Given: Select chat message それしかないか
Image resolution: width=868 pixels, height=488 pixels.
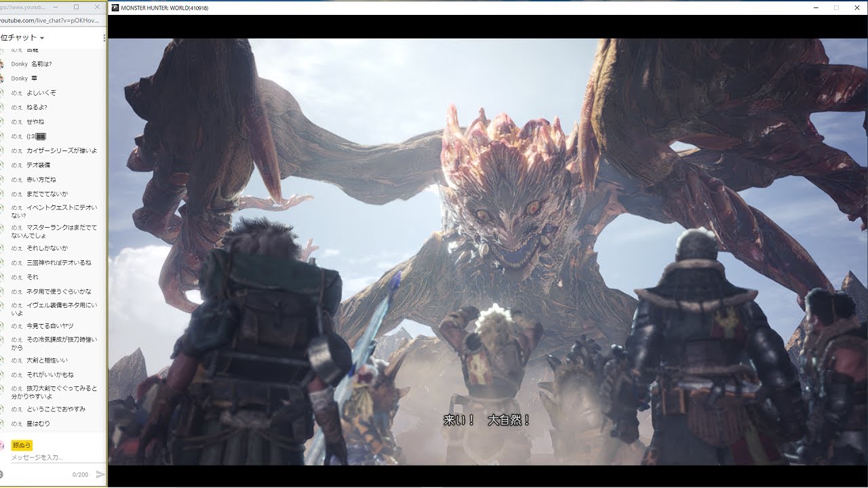Looking at the screenshot, I should pyautogui.click(x=47, y=248).
